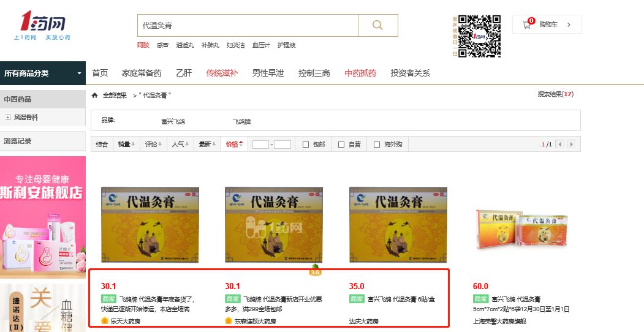Select the 综合 sort tab
644x332 pixels.
coord(102,144)
